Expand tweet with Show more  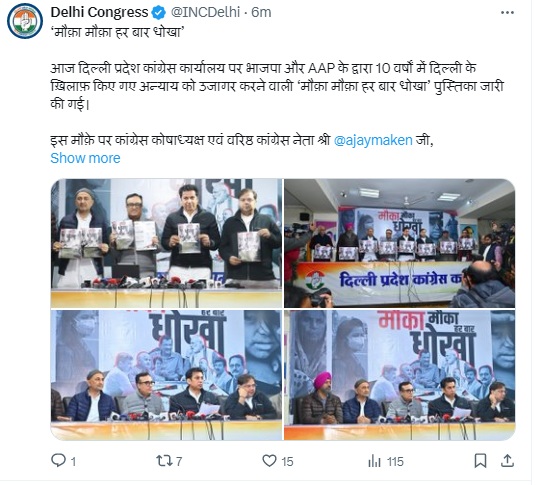click(85, 158)
